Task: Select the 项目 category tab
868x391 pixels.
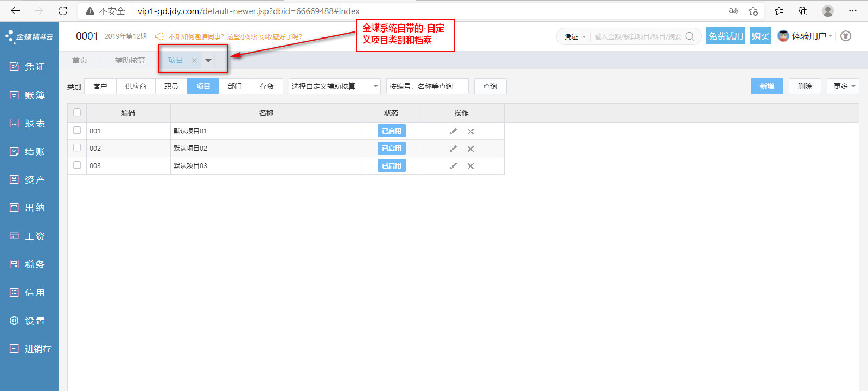Action: click(x=203, y=86)
